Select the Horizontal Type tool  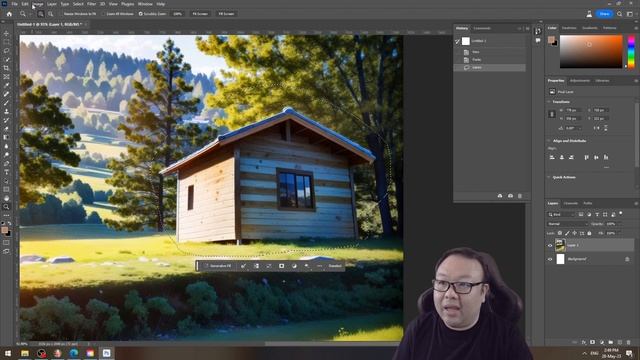(x=6, y=172)
